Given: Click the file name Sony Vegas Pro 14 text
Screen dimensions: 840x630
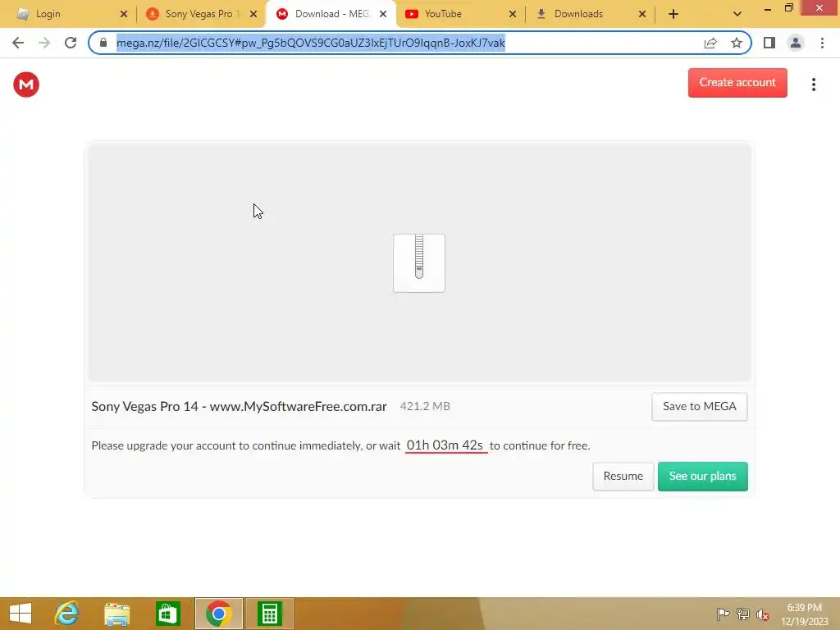Looking at the screenshot, I should (x=239, y=407).
